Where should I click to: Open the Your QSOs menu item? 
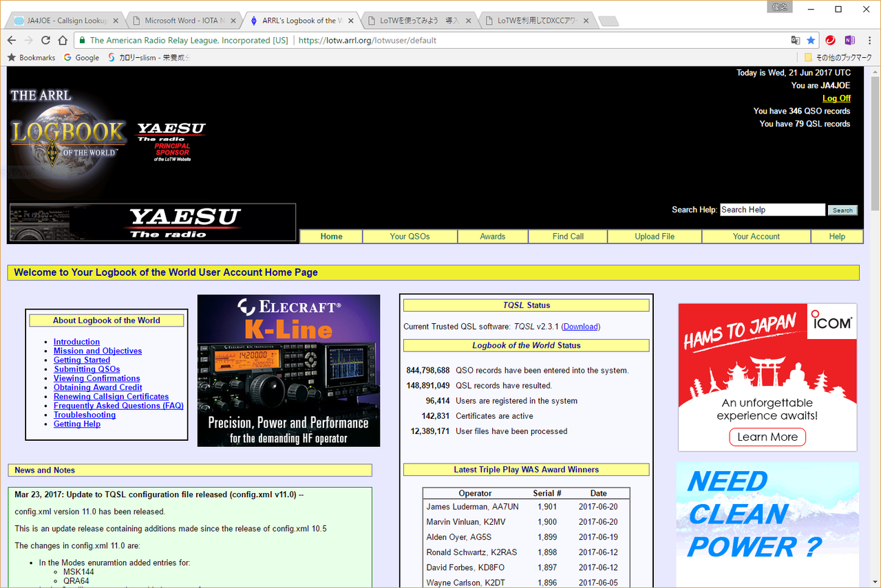410,237
